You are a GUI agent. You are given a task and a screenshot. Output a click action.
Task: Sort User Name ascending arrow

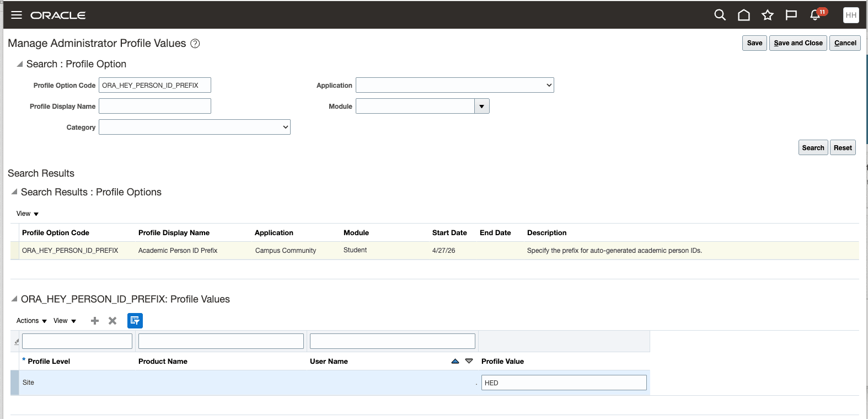click(455, 361)
